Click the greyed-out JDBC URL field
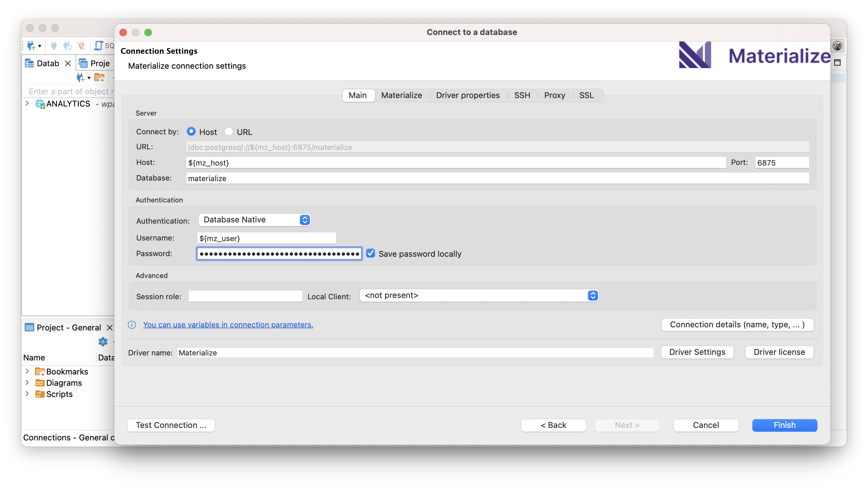The image size is (868, 491). pos(497,147)
